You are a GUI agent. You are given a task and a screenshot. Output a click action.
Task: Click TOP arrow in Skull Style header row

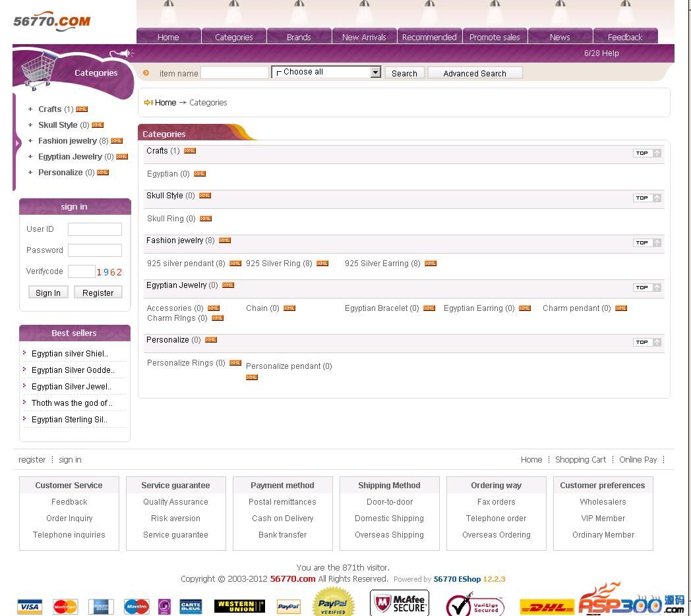pyautogui.click(x=647, y=198)
